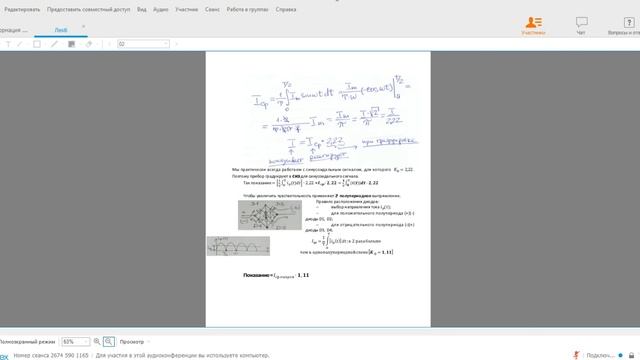Open the Работа в группах menu

(247, 9)
